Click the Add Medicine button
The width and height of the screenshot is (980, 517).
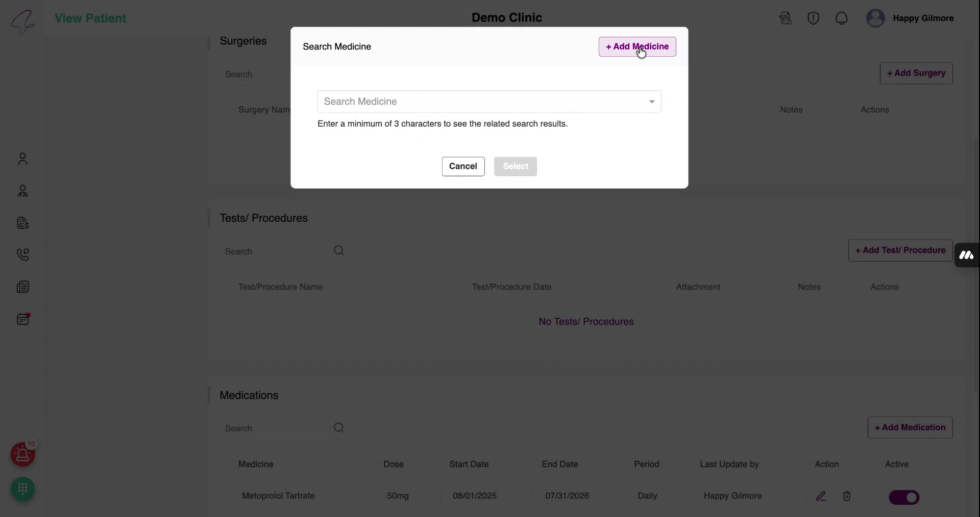(x=637, y=46)
